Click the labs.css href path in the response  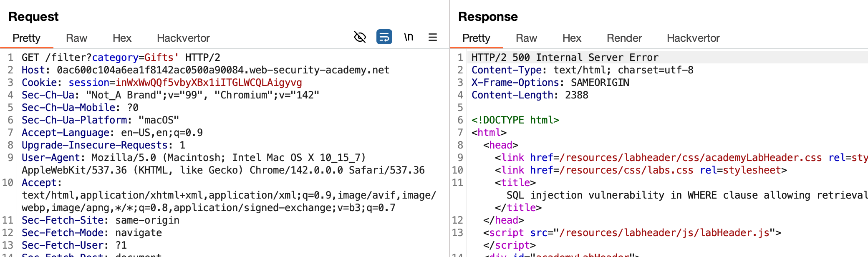[x=626, y=170]
